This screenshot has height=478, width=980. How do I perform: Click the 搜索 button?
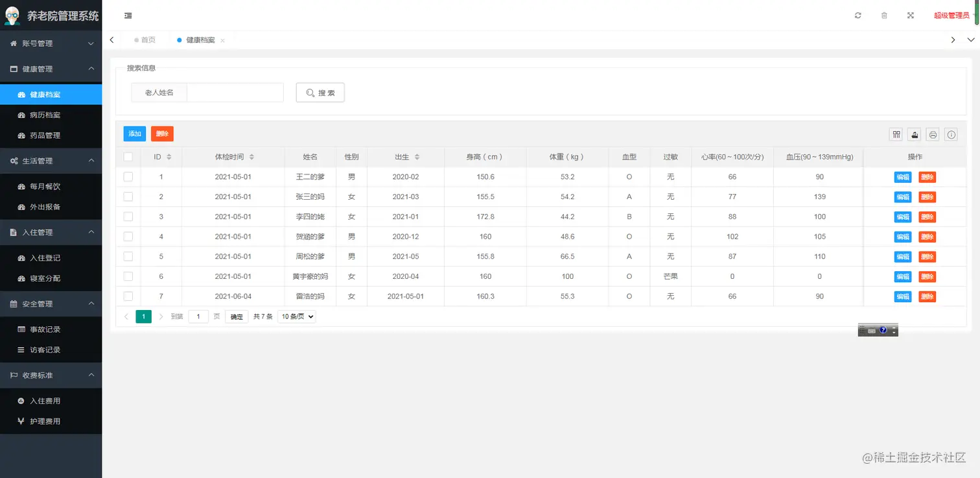(320, 93)
